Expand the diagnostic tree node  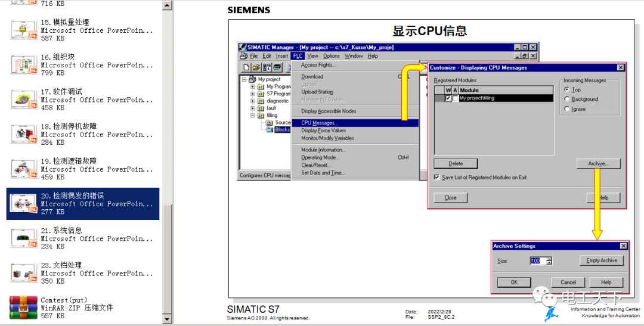[253, 101]
